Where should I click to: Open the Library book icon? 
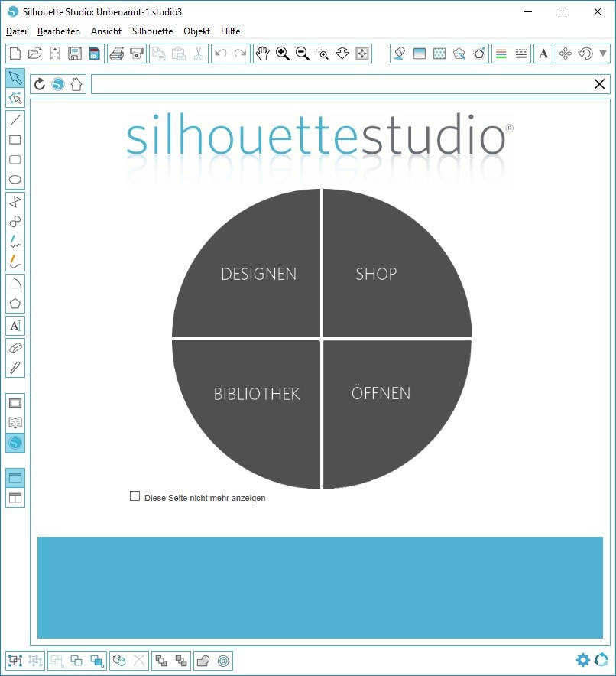15,423
